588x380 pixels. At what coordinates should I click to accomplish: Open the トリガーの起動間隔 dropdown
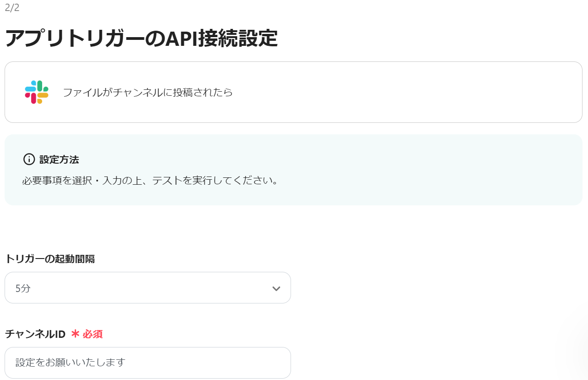[x=148, y=288]
